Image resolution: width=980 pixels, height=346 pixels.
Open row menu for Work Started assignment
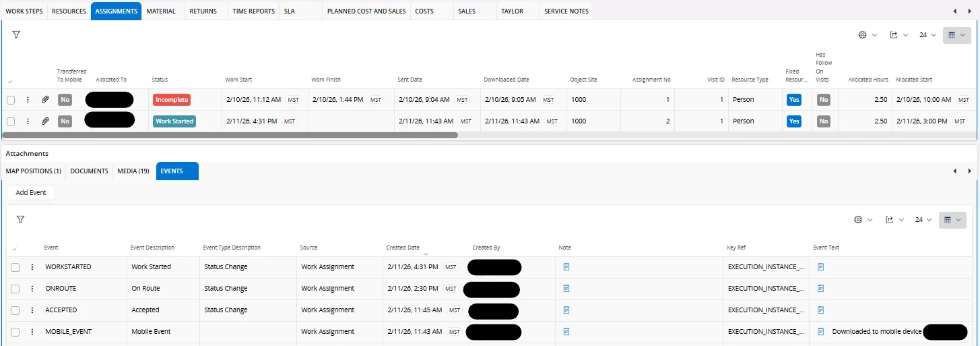(28, 121)
